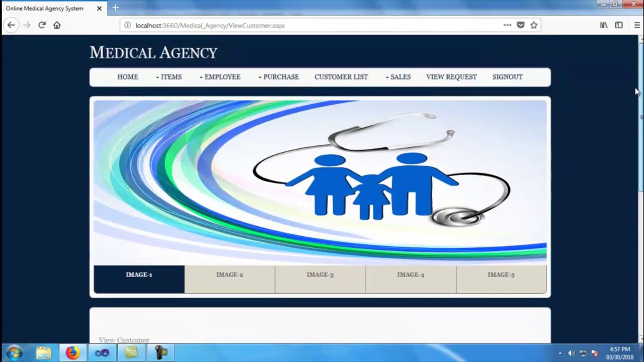
Task: Click the browser forward arrow
Action: tap(27, 25)
